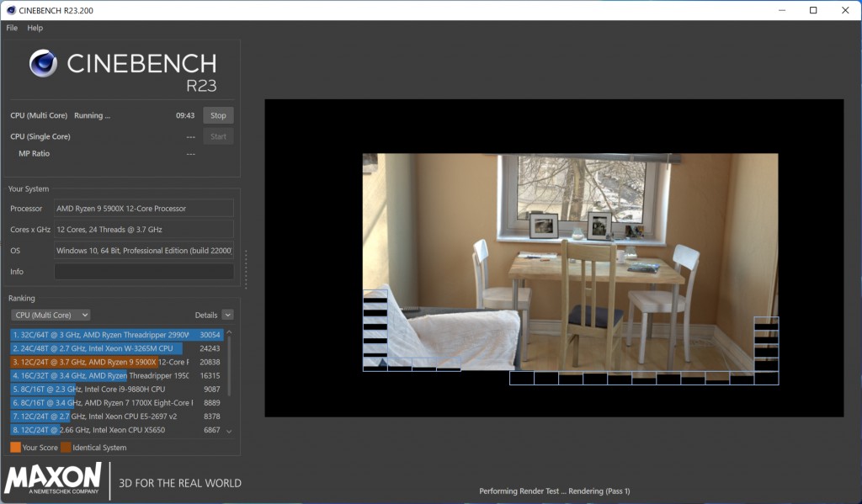Maximize the Cinebench window
Image resolution: width=862 pixels, height=504 pixels.
pyautogui.click(x=813, y=10)
